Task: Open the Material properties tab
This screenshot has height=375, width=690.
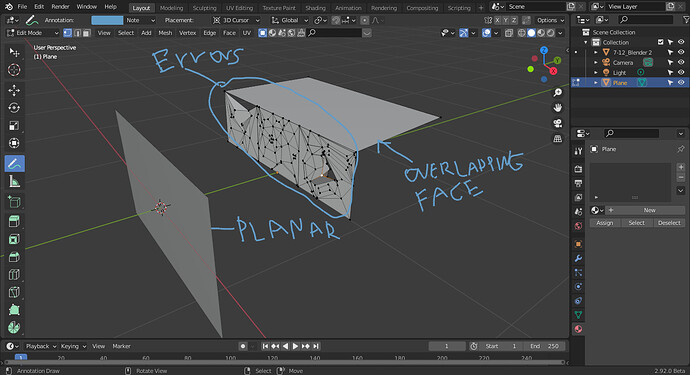Action: (578, 329)
